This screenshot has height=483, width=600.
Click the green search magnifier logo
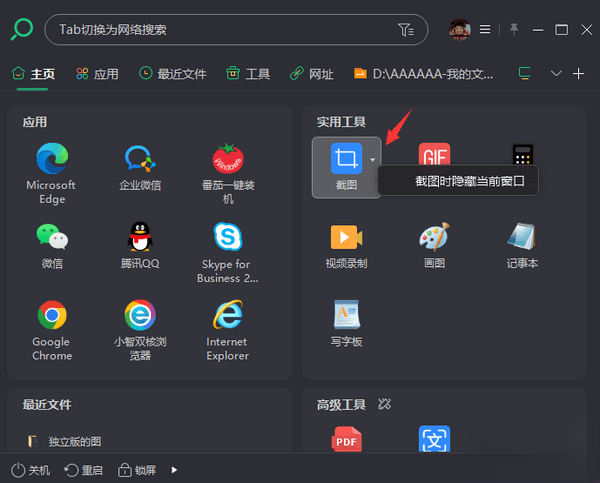(x=21, y=29)
